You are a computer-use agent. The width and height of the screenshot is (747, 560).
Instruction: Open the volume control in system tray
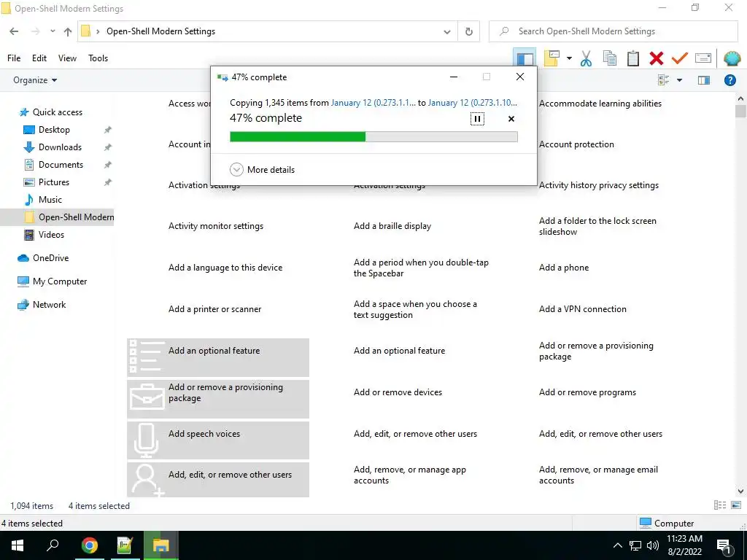653,545
